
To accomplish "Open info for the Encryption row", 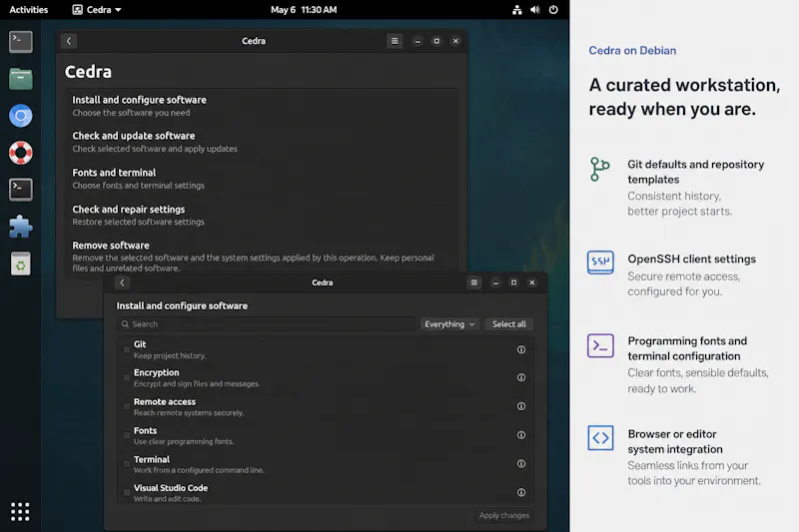I will pos(520,377).
